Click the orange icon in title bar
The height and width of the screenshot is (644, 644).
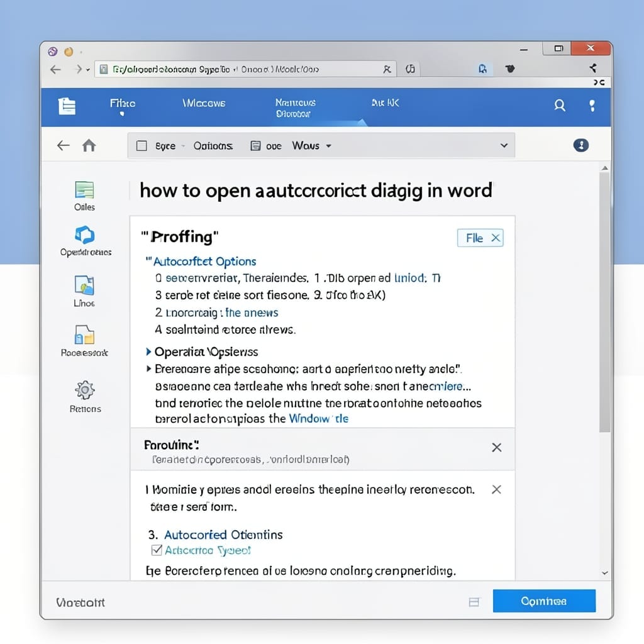tap(69, 52)
